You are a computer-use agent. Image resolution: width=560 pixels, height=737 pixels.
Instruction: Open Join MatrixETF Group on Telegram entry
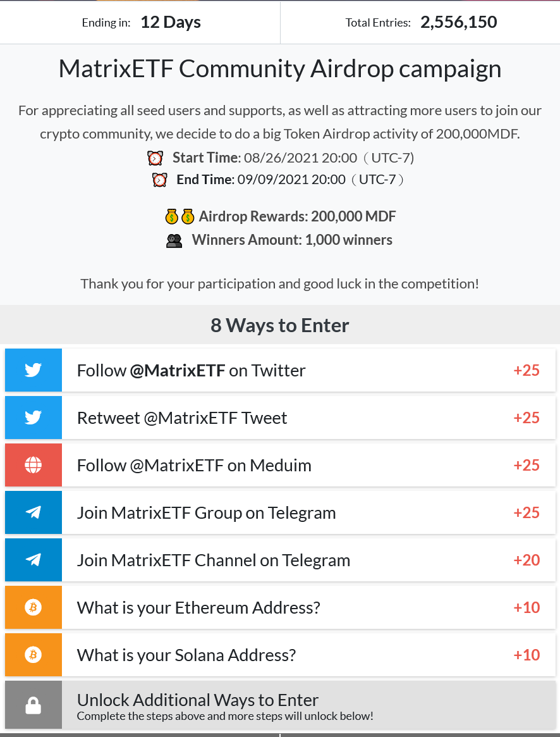[281, 512]
